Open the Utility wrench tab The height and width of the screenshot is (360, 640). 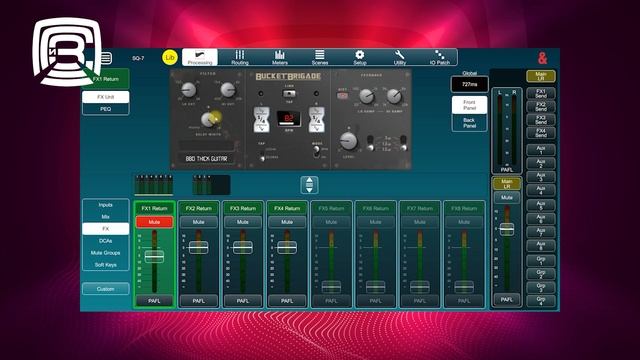click(x=400, y=57)
